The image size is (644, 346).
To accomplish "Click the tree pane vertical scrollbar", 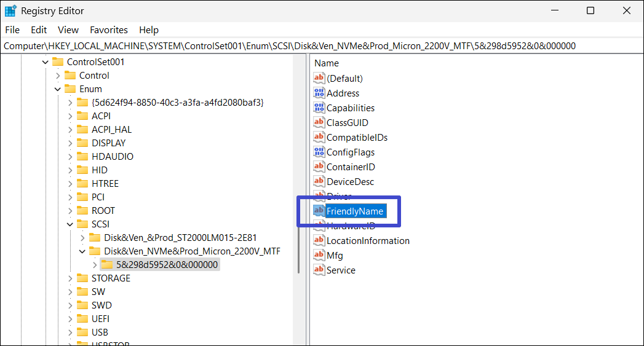I will click(300, 184).
